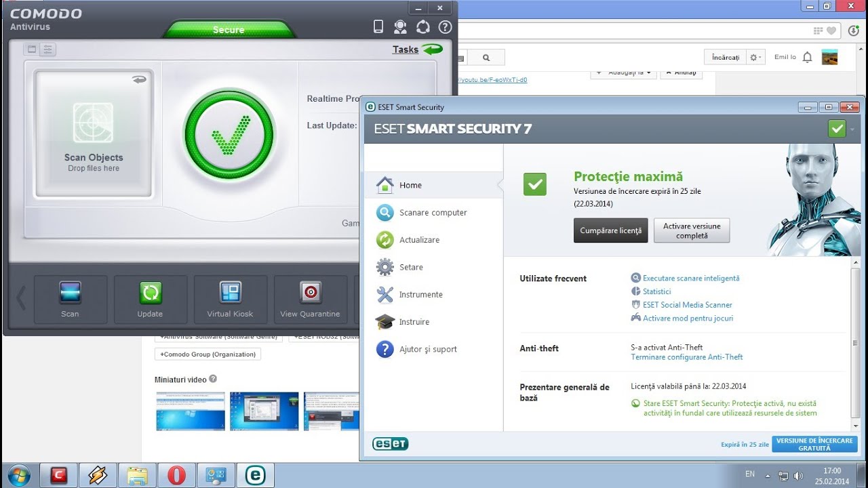
Task: Open Comodo mobile security phone icon
Action: coord(378,27)
